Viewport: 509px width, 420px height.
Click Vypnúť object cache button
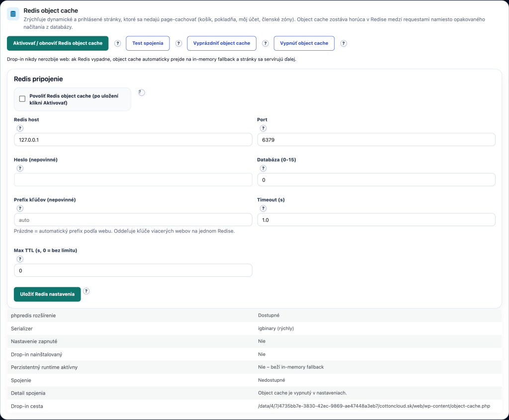coord(304,43)
